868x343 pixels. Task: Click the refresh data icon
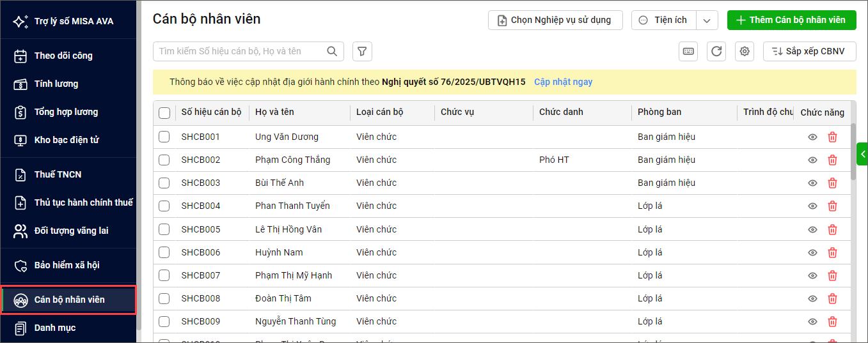716,52
